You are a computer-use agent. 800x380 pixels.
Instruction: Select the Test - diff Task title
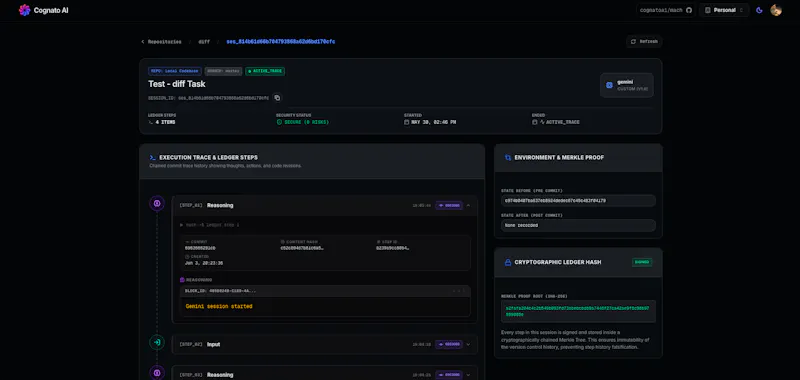pyautogui.click(x=177, y=84)
